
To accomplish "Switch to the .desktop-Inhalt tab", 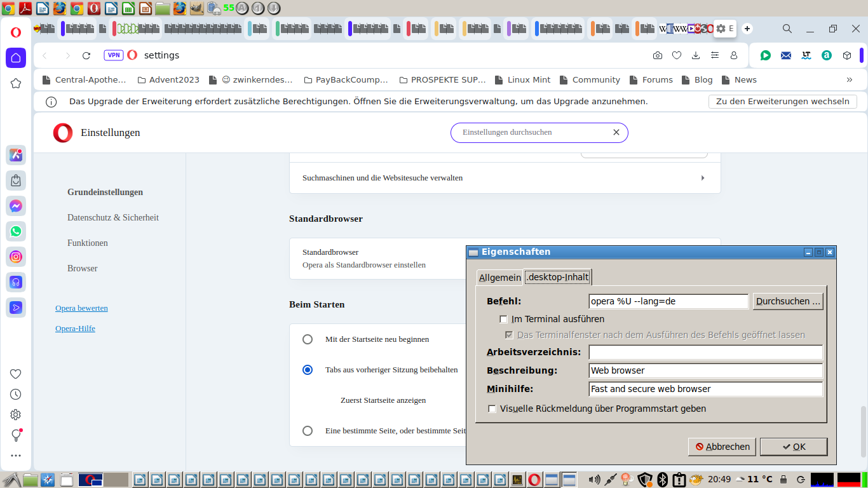I will click(x=557, y=277).
